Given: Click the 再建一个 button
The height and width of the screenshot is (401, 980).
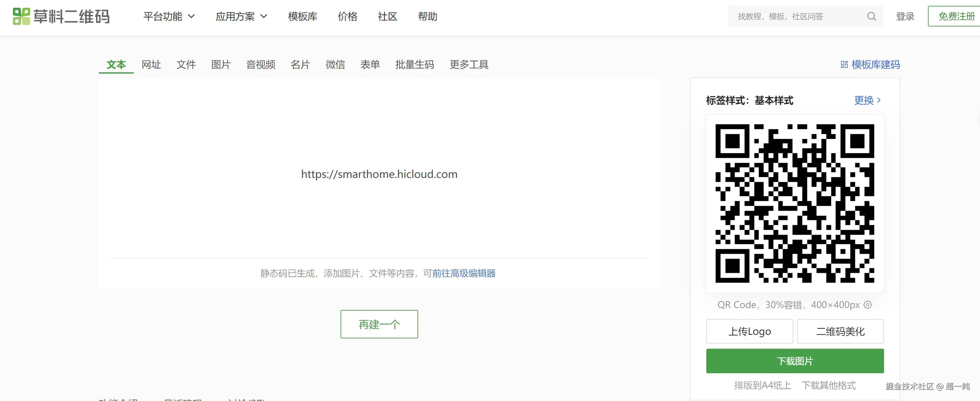Looking at the screenshot, I should click(x=379, y=324).
